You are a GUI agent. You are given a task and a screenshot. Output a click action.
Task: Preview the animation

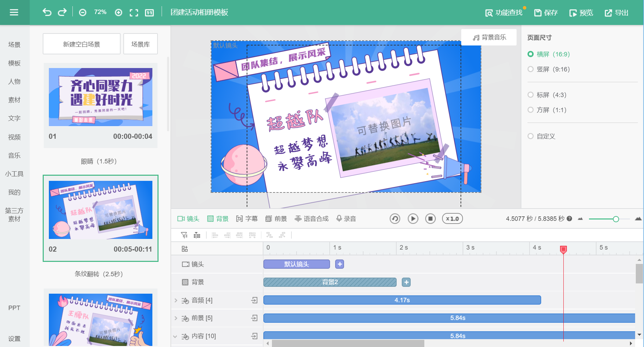581,13
